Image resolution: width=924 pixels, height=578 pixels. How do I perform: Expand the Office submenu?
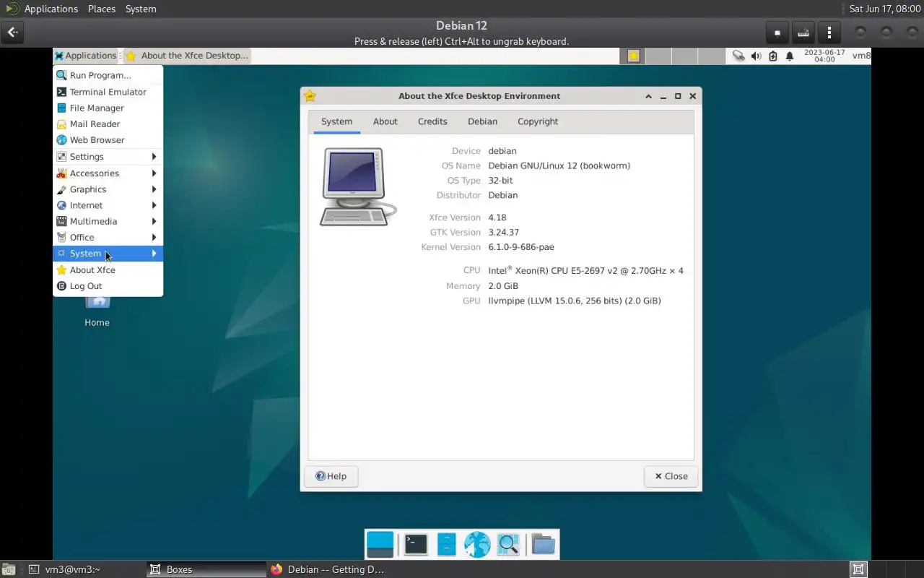click(108, 237)
